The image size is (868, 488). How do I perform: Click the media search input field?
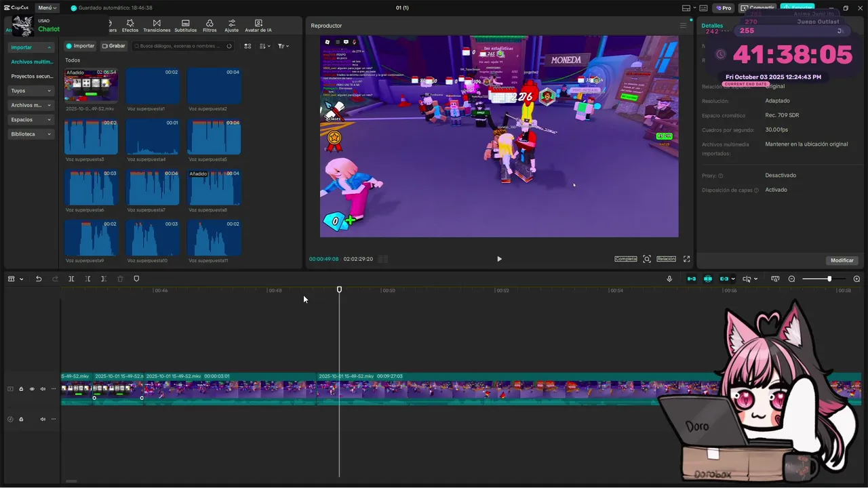click(182, 46)
